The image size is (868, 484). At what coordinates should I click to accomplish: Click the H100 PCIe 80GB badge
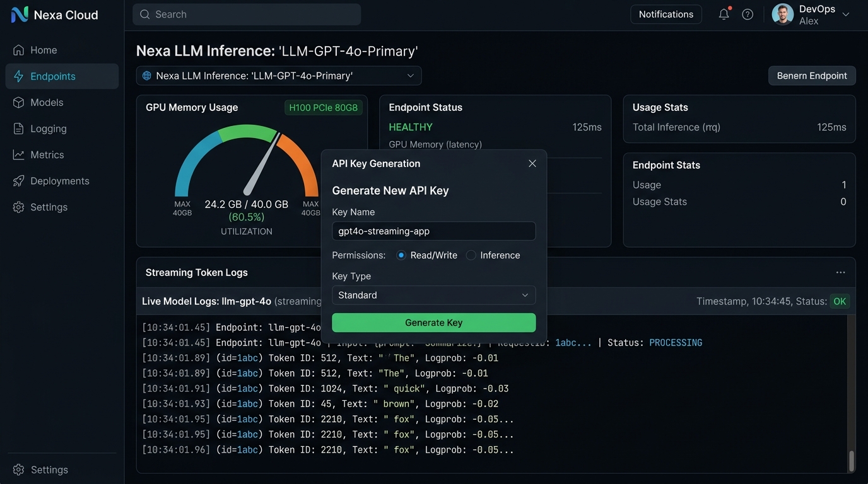[324, 108]
